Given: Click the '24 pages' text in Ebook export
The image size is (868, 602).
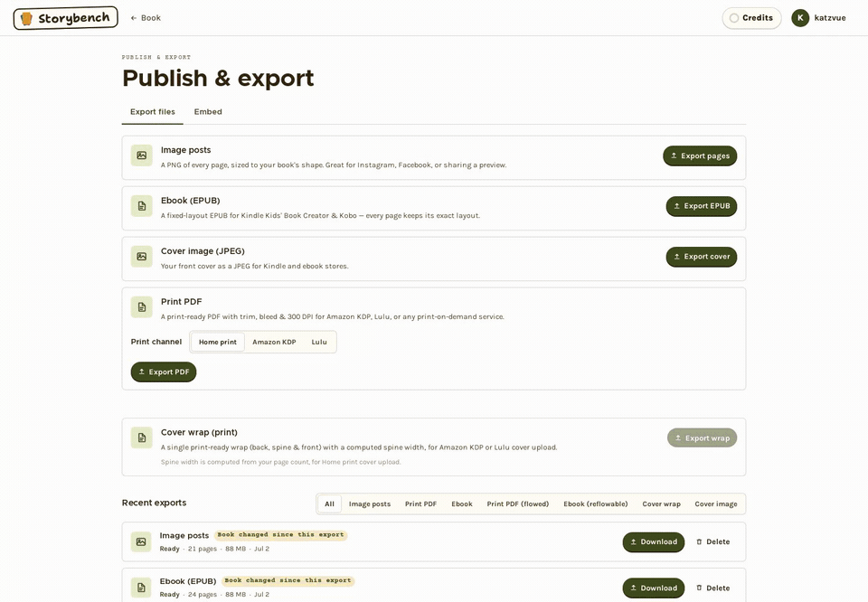Looking at the screenshot, I should coord(202,595).
